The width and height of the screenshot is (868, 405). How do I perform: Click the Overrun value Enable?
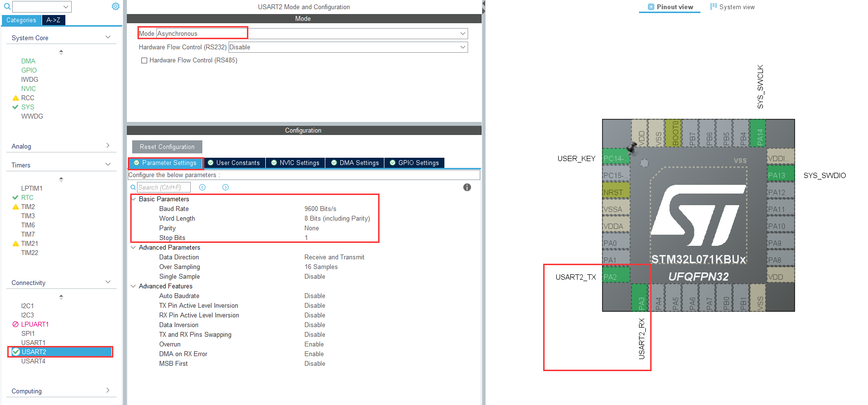[314, 344]
